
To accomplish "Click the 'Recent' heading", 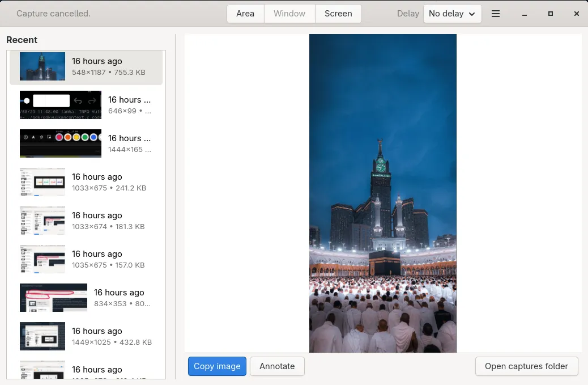I will click(x=22, y=40).
